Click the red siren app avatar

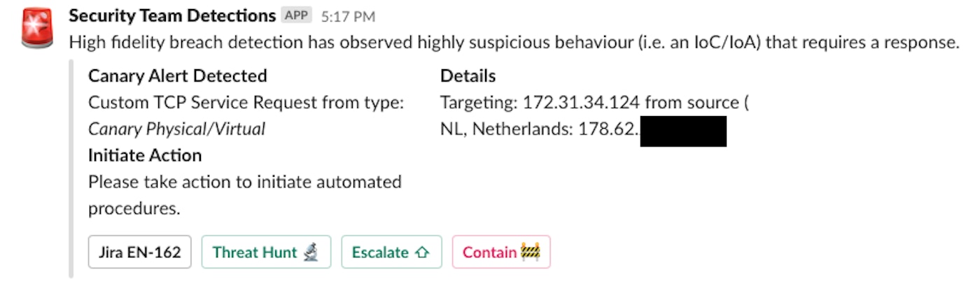pyautogui.click(x=37, y=28)
